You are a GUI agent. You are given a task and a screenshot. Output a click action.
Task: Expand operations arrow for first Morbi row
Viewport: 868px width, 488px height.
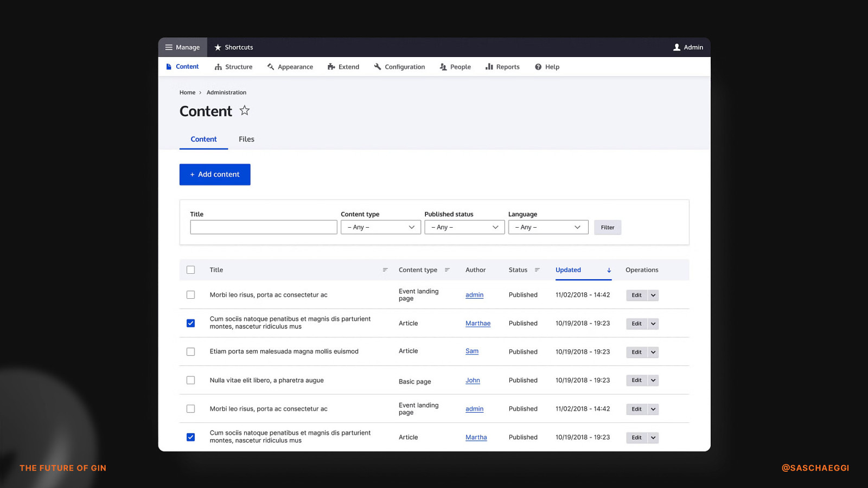pos(653,295)
